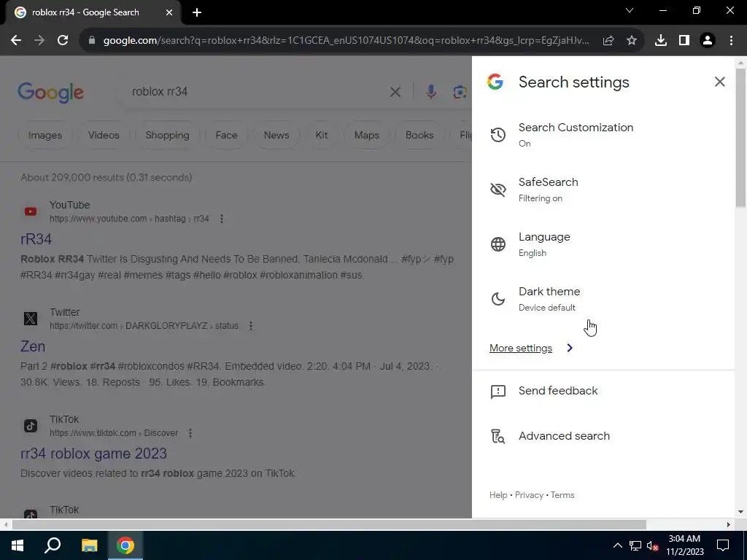Open rr34 roblox game 2023 result
The height and width of the screenshot is (560, 747).
click(x=93, y=454)
